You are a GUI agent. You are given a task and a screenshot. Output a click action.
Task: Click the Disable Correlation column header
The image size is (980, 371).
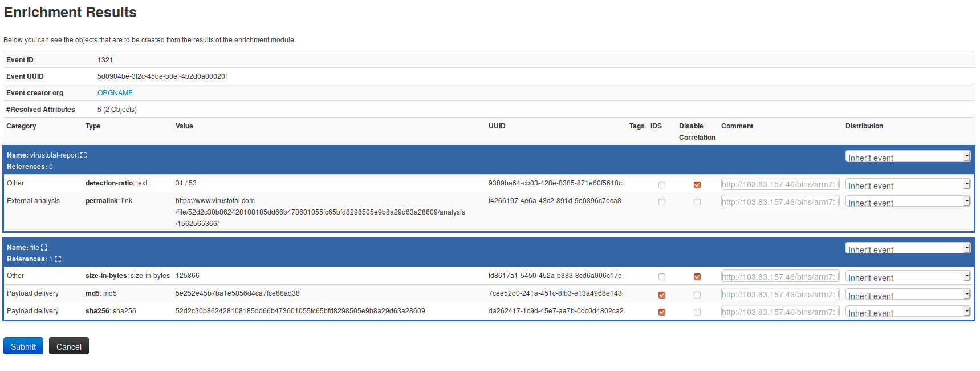tap(697, 132)
